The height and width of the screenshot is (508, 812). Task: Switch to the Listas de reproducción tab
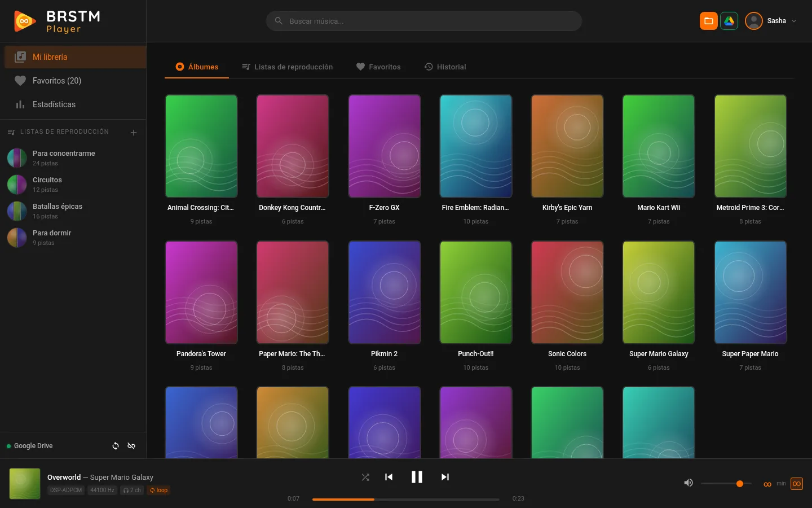pos(287,67)
